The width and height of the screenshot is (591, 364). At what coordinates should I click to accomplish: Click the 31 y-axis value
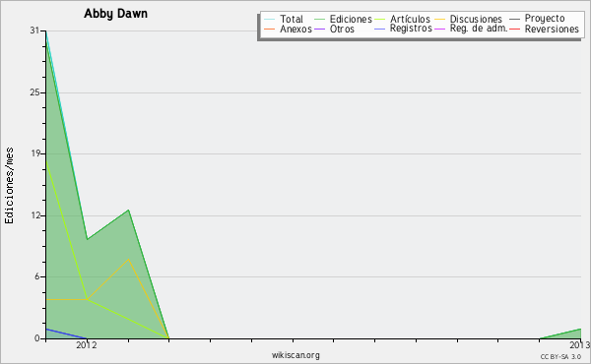tap(34, 30)
